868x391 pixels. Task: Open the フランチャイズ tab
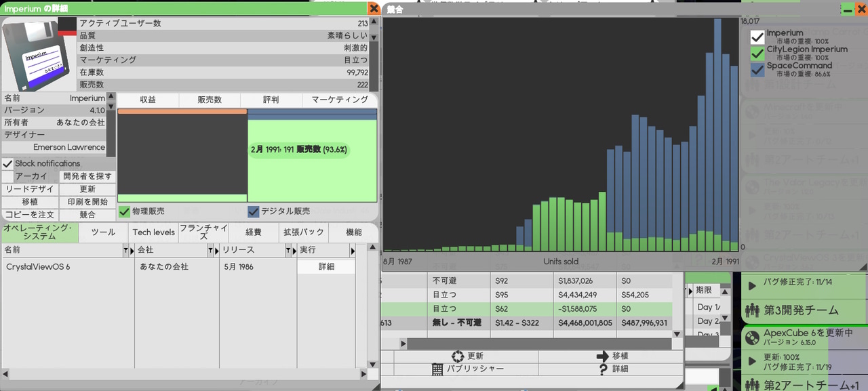tap(203, 232)
